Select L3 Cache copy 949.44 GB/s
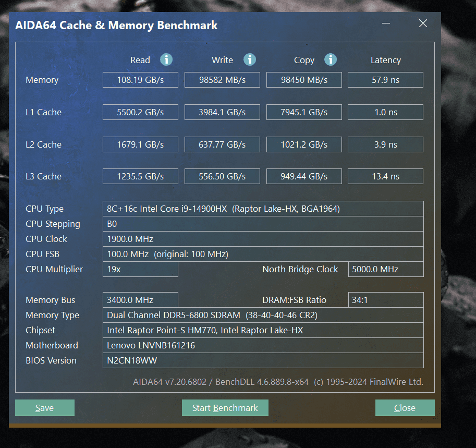 [x=304, y=176]
